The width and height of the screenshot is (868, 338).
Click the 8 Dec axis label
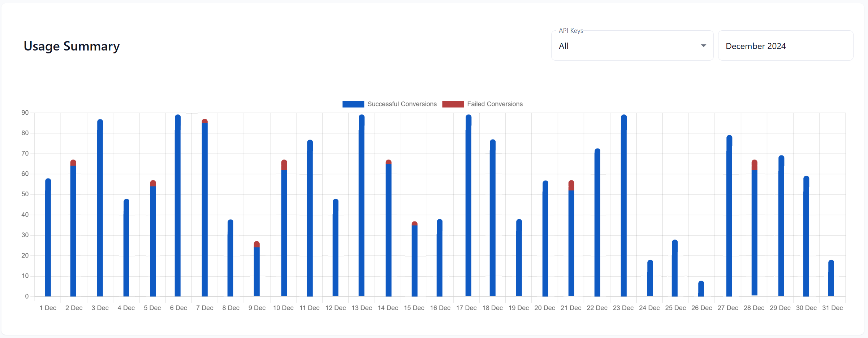[x=231, y=308]
